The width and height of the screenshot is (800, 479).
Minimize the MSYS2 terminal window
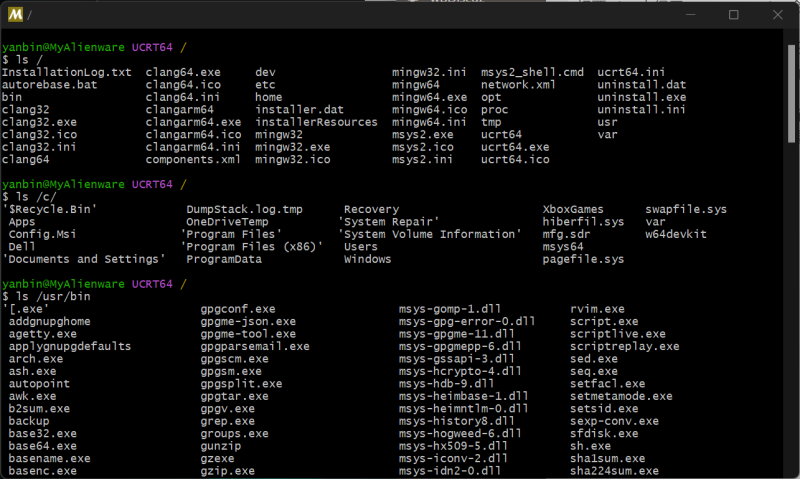(x=686, y=15)
